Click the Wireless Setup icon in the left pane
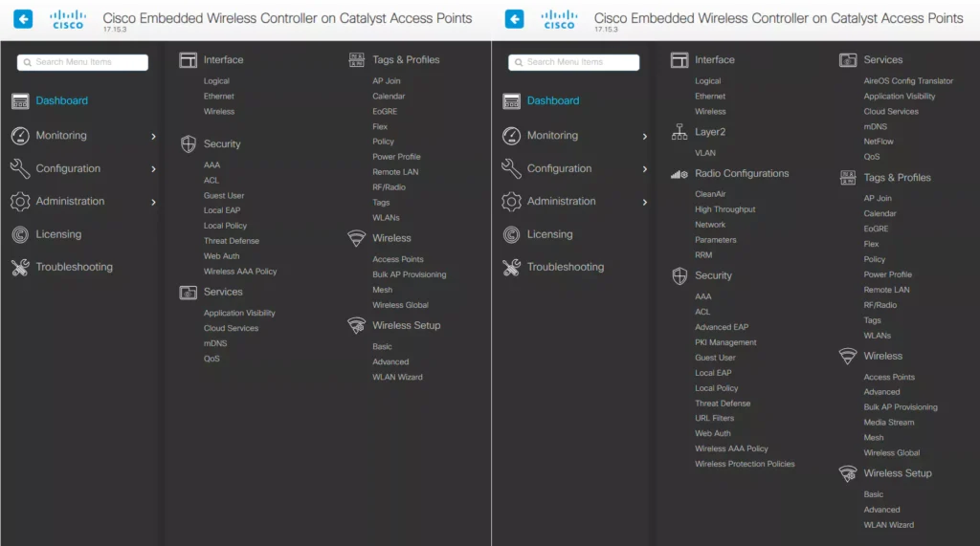 point(357,326)
